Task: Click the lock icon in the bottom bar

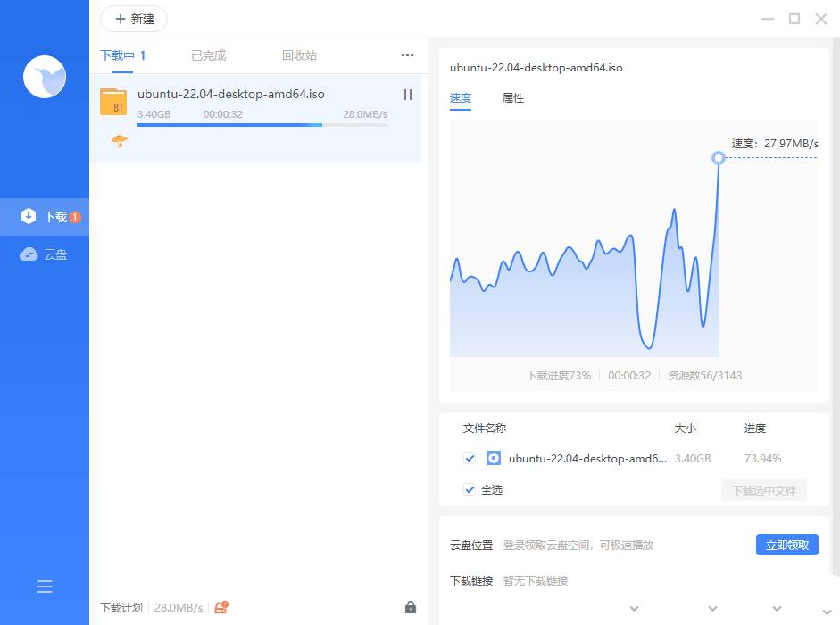Action: (x=411, y=607)
